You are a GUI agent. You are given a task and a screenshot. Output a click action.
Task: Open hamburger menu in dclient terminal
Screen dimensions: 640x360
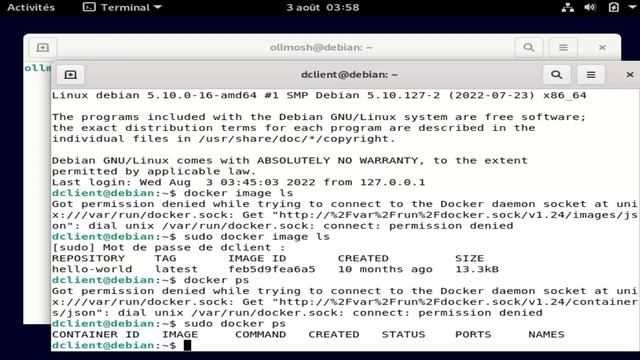(591, 75)
